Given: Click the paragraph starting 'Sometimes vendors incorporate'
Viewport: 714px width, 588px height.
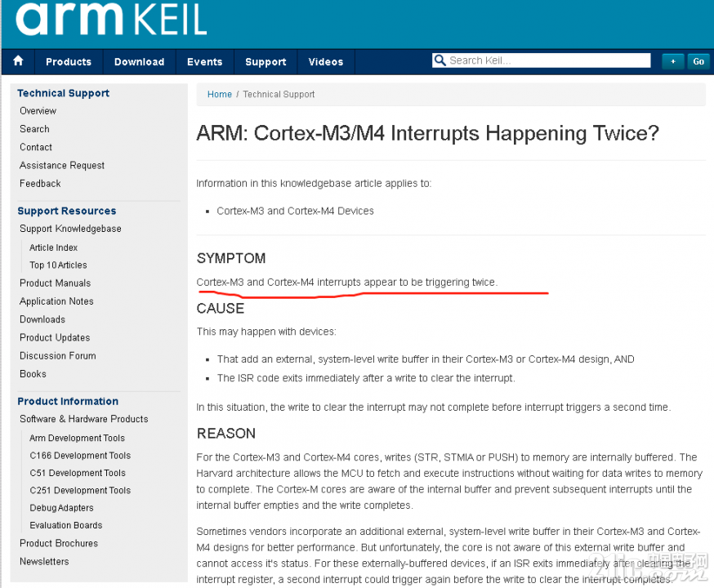Looking at the screenshot, I should [x=448, y=555].
